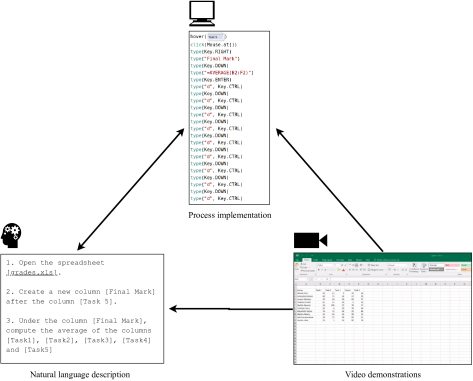Click the Paste icon in Excel ribbon
Viewport: 473px width, 381px height.
point(296,266)
